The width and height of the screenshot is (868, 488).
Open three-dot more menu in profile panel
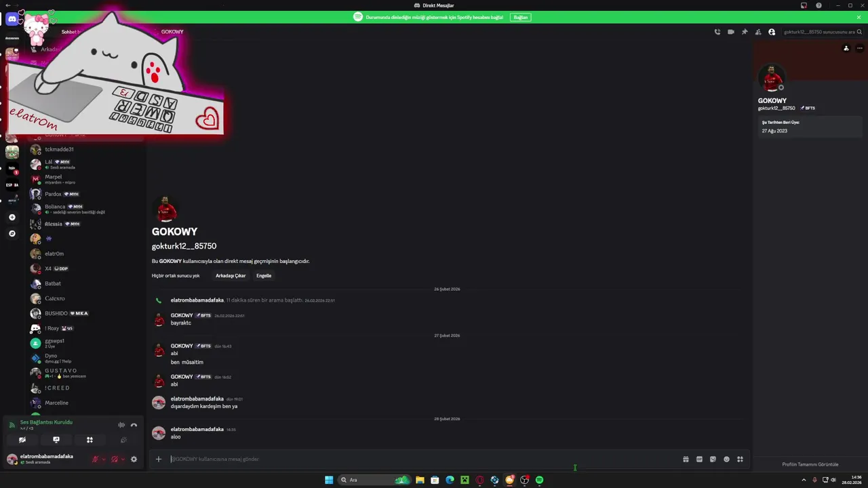click(x=860, y=48)
